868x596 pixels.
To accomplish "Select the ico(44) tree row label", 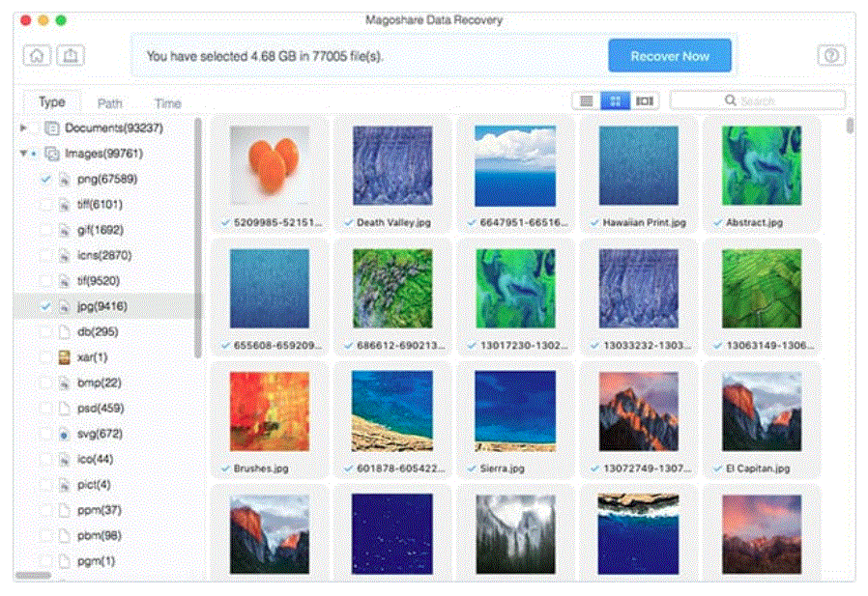I will (96, 459).
